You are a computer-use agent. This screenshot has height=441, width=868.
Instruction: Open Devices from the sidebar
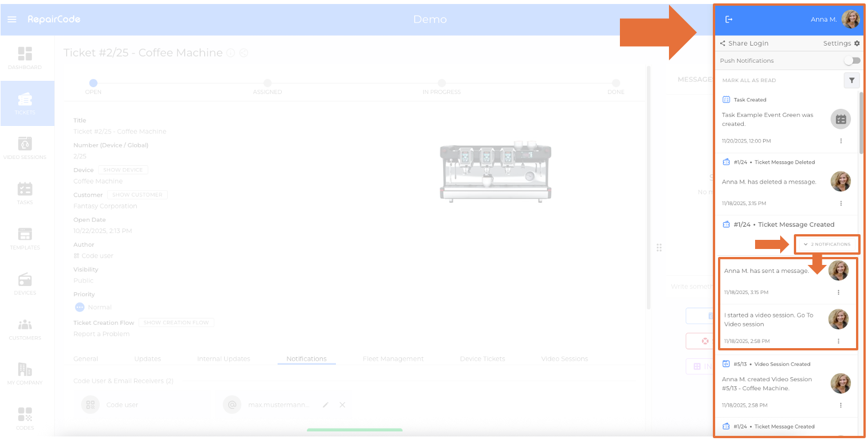25,283
